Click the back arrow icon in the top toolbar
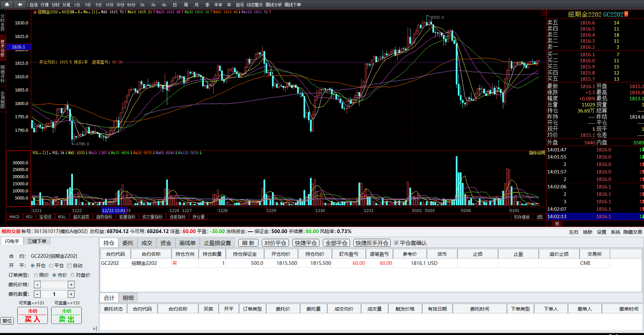The image size is (644, 335). click(x=20, y=4)
